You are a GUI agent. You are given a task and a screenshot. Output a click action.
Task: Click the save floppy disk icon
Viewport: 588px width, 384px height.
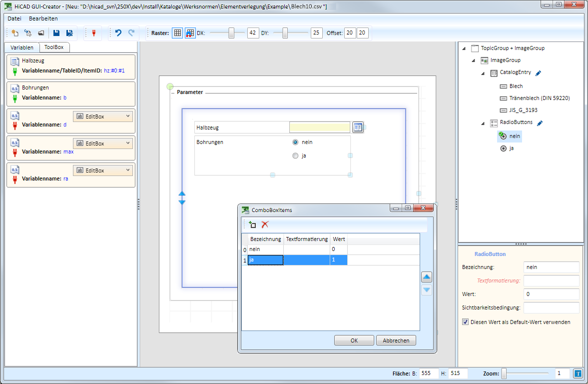pos(56,33)
